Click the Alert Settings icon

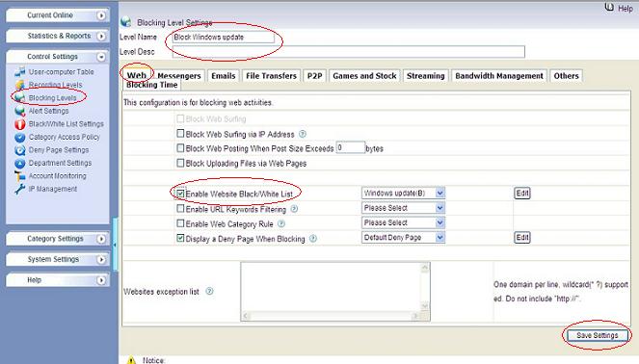[19, 111]
